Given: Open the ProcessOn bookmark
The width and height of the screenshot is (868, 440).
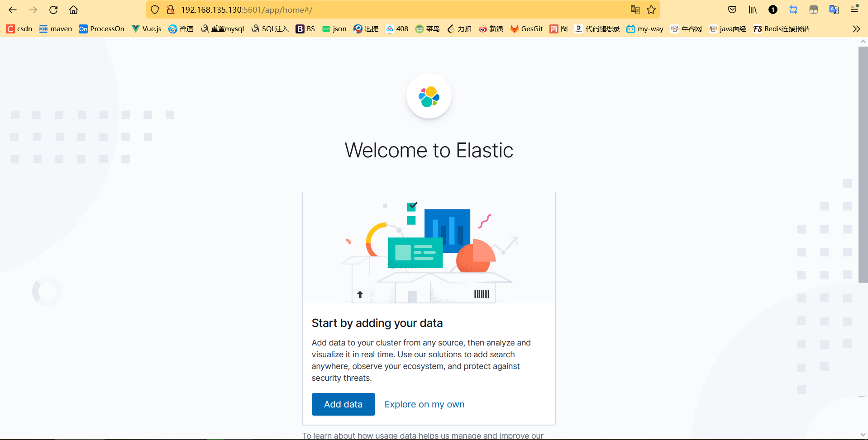Looking at the screenshot, I should click(x=102, y=29).
